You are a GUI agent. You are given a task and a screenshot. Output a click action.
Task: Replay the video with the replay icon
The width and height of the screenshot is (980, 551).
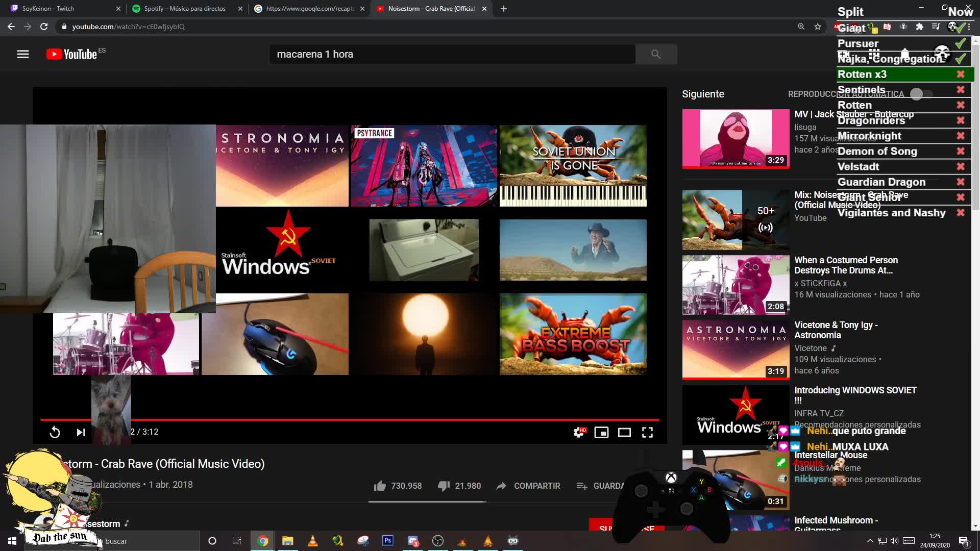coord(55,432)
